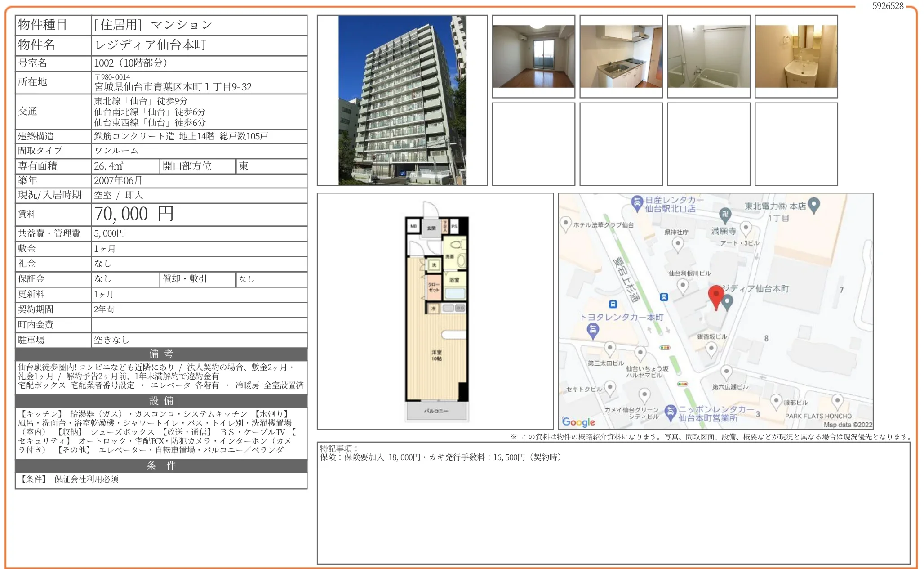The image size is (924, 569).
Task: Open the washbasin photo thumbnail
Action: pos(796,56)
